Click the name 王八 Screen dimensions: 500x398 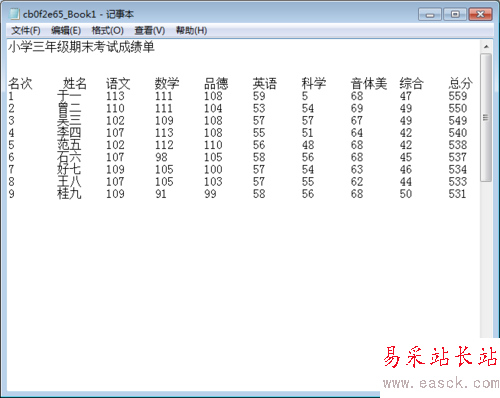tap(69, 182)
